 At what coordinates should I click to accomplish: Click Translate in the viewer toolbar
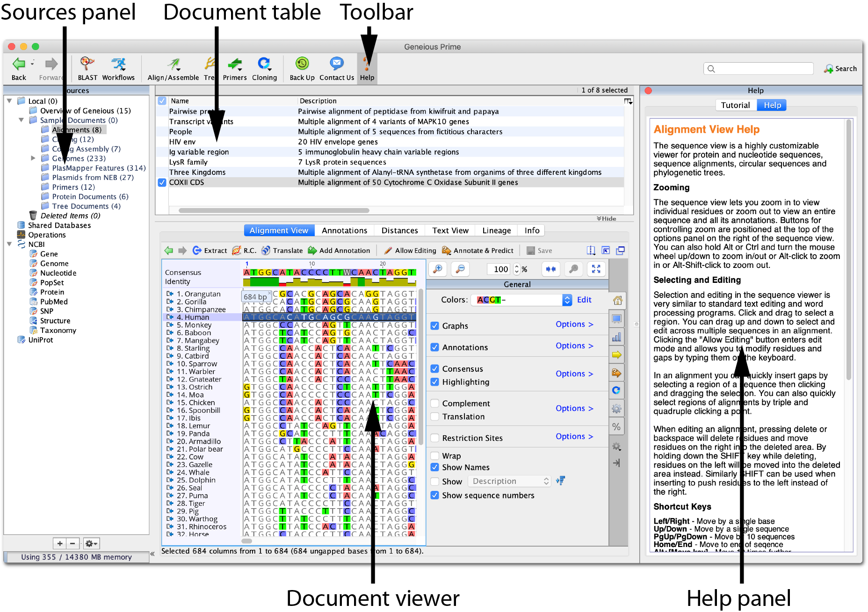[x=282, y=251]
